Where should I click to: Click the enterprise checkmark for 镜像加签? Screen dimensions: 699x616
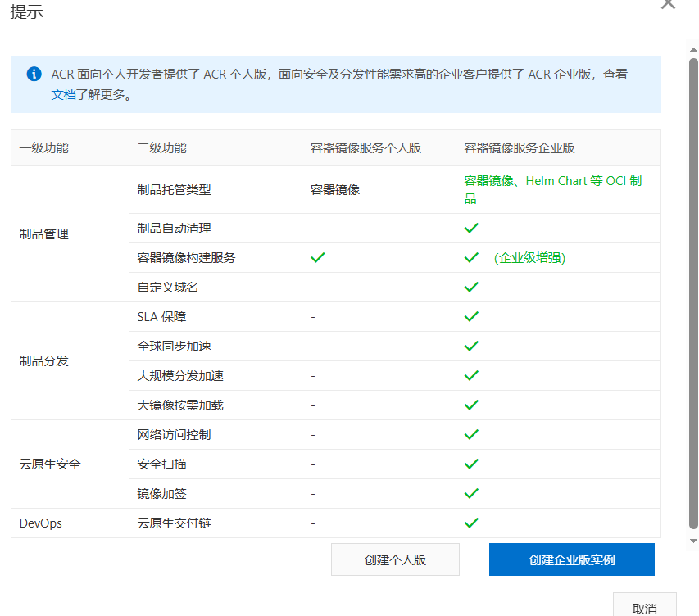point(471,493)
